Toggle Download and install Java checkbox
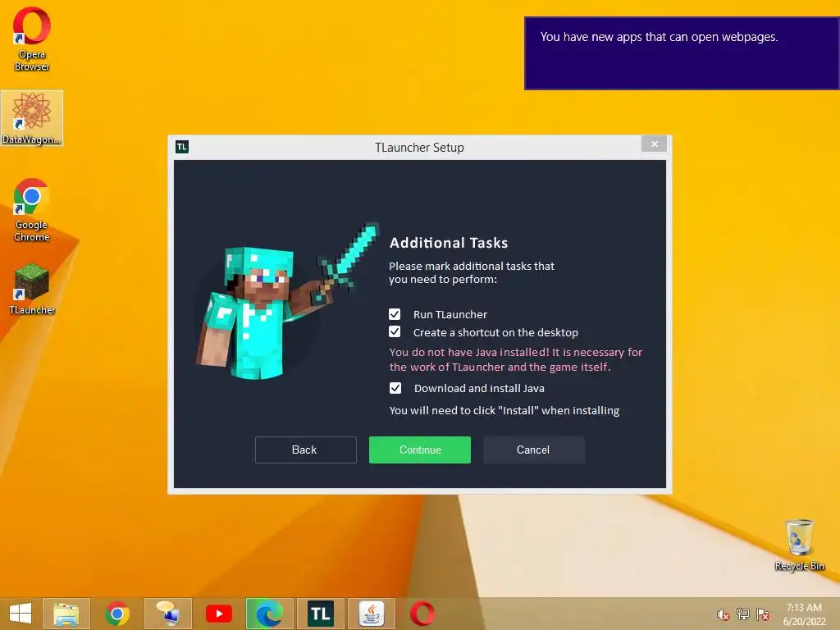The width and height of the screenshot is (840, 630). (x=395, y=388)
